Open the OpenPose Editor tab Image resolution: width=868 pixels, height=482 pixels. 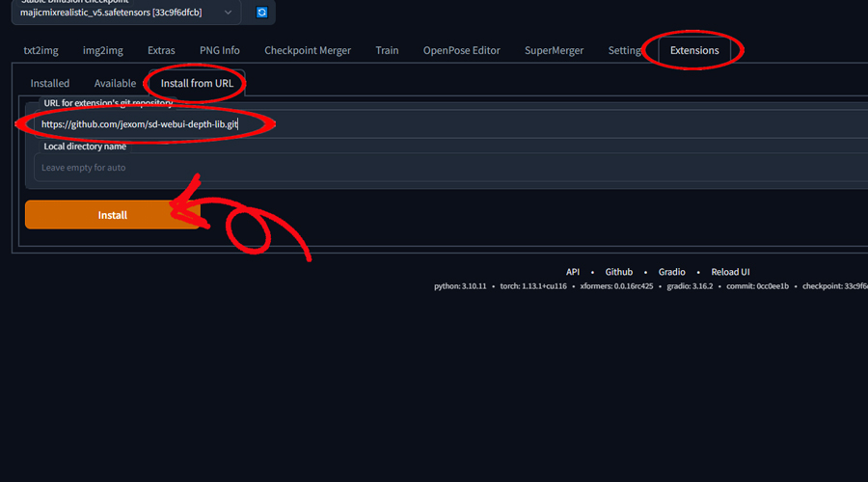[462, 50]
